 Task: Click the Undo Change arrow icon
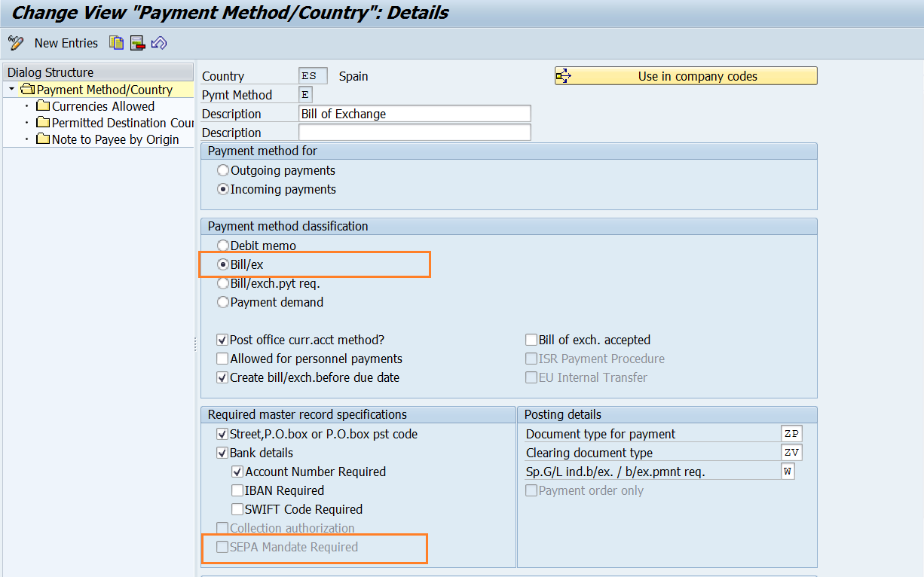pyautogui.click(x=158, y=43)
